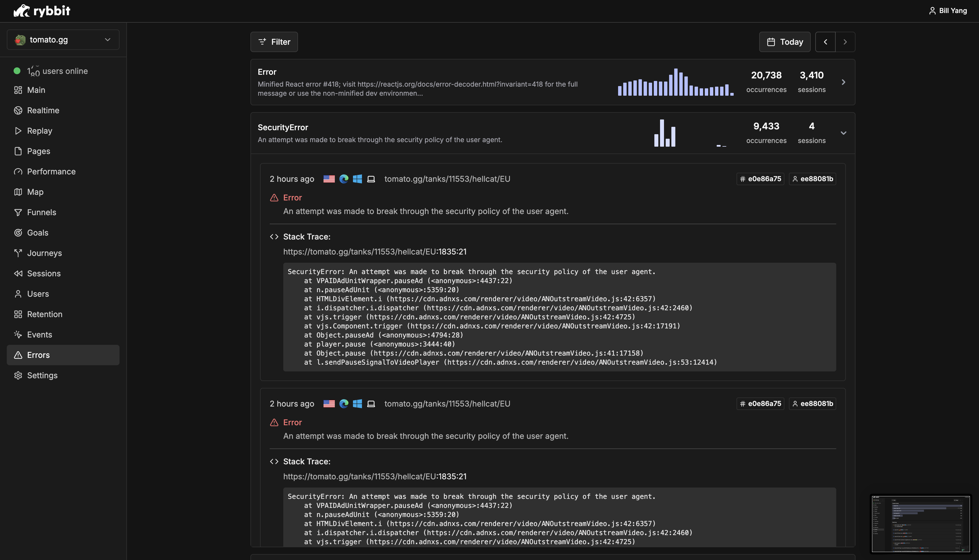Expand the Minified React error row
This screenshot has width=979, height=560.
click(843, 82)
